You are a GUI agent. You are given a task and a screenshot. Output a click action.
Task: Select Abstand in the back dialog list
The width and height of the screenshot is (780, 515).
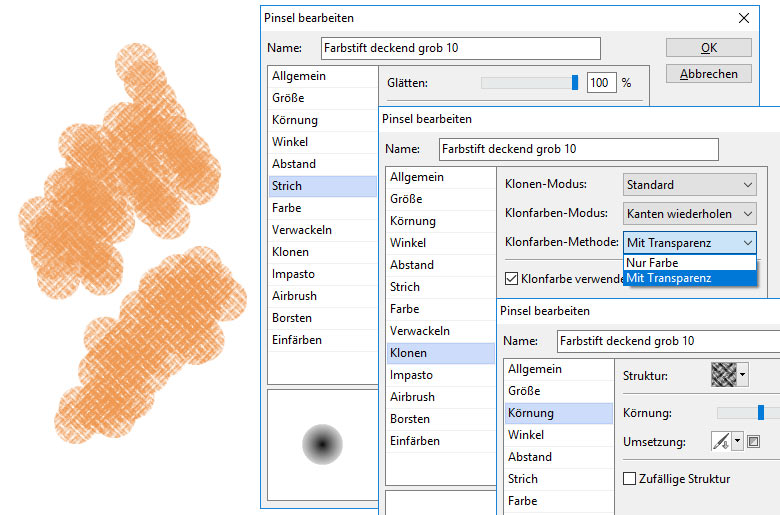tap(322, 164)
